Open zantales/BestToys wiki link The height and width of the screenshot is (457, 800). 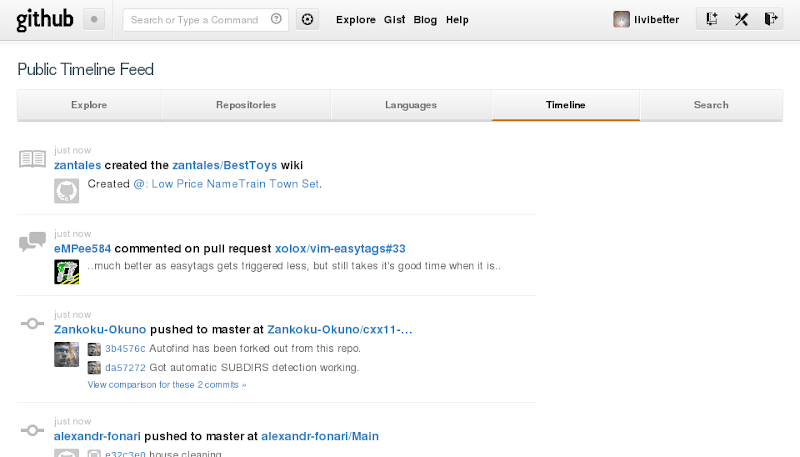coord(224,165)
